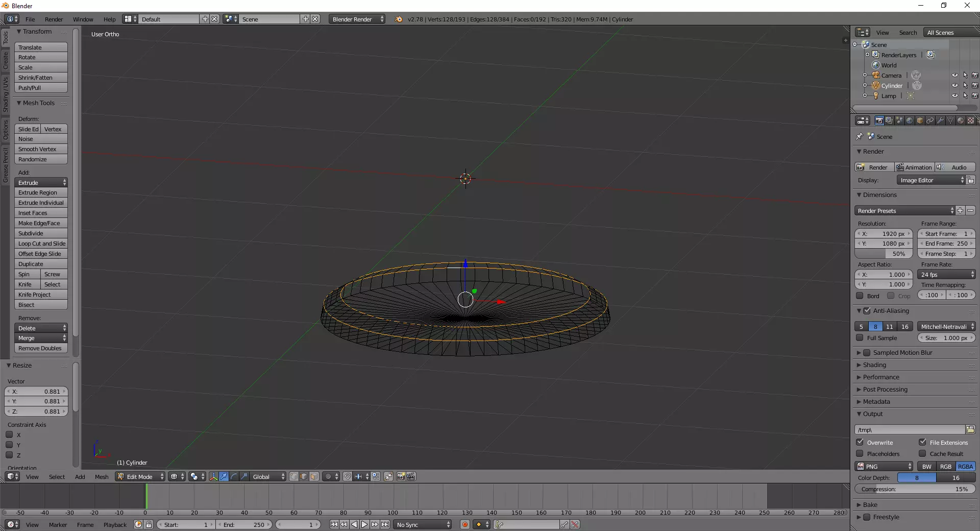The image size is (980, 531).
Task: Enable the Full Sample checkbox
Action: click(x=860, y=338)
